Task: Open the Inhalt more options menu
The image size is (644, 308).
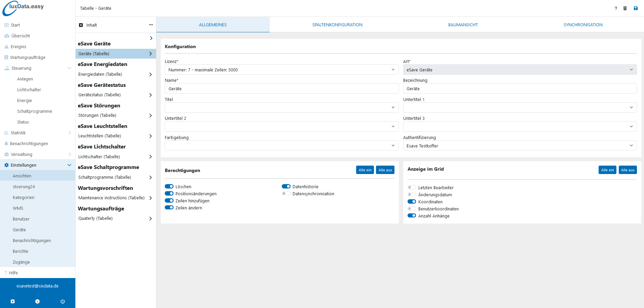Action: pyautogui.click(x=151, y=25)
